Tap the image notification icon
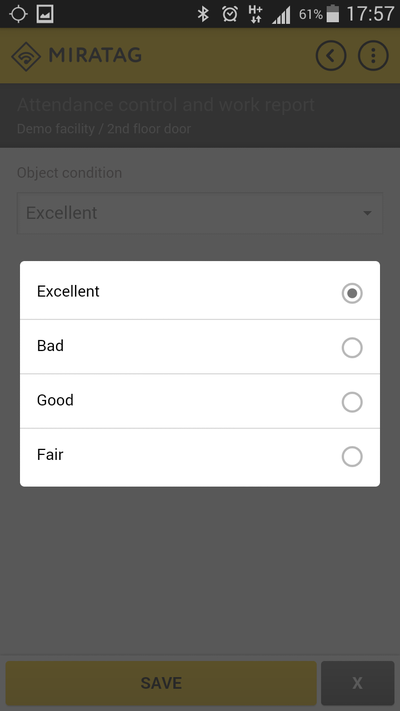The width and height of the screenshot is (400, 711). [x=45, y=14]
